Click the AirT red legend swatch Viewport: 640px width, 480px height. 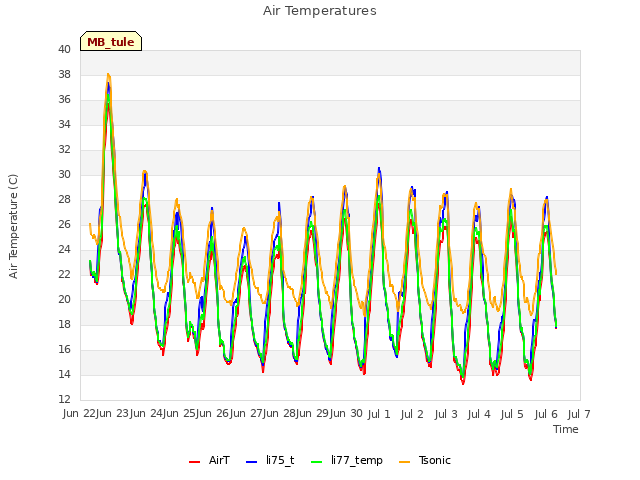pos(194,462)
